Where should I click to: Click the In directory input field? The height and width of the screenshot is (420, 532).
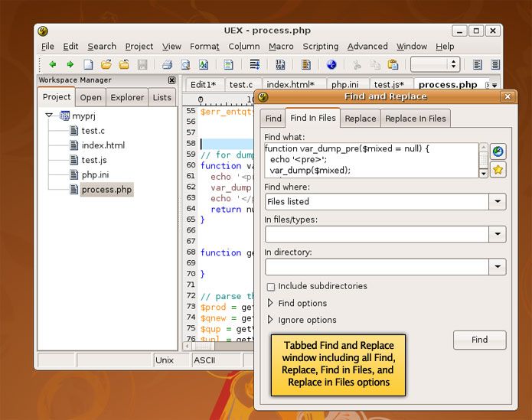(377, 267)
